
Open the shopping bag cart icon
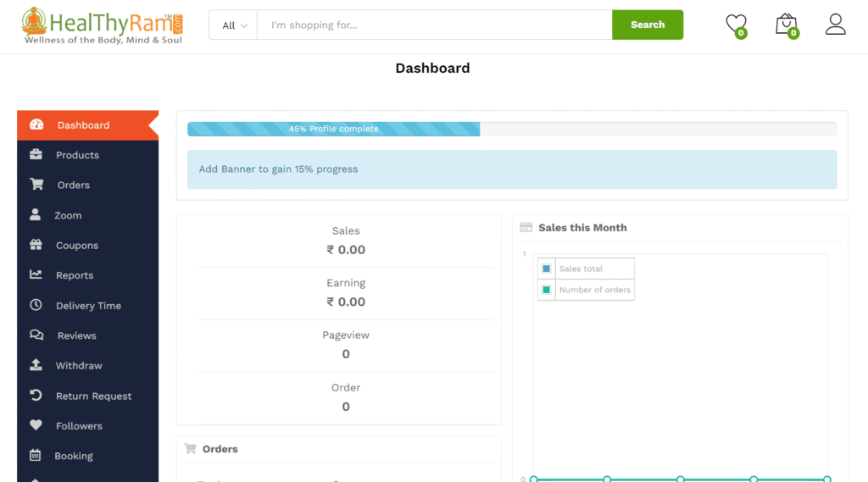click(x=786, y=25)
